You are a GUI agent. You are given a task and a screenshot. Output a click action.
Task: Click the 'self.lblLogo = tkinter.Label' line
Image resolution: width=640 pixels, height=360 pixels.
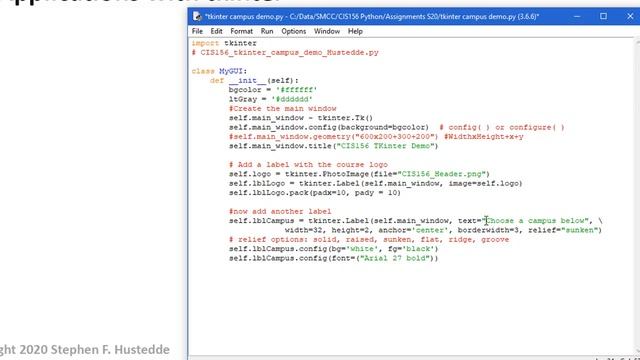coord(376,184)
